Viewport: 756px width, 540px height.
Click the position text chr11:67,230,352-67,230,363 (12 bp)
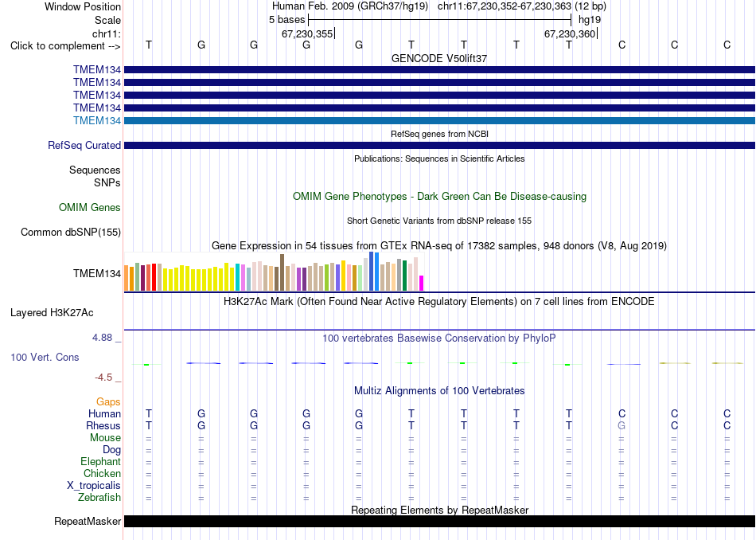[522, 6]
